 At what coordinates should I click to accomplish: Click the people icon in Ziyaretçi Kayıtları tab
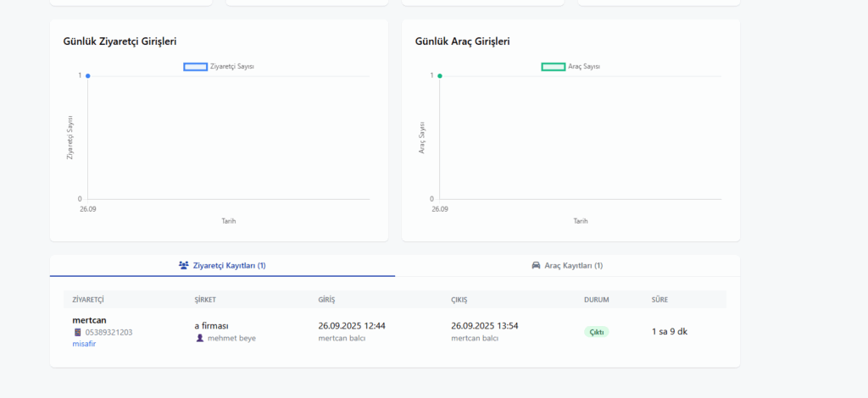pyautogui.click(x=184, y=266)
